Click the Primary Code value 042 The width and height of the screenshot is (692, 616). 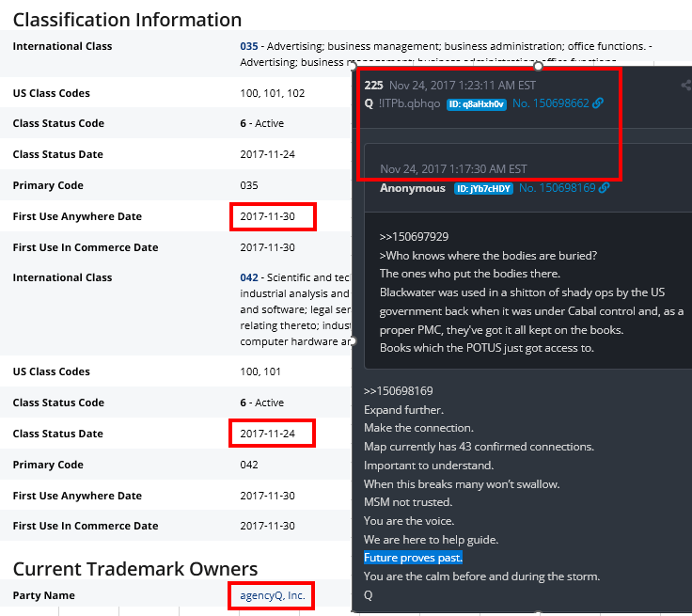[249, 465]
